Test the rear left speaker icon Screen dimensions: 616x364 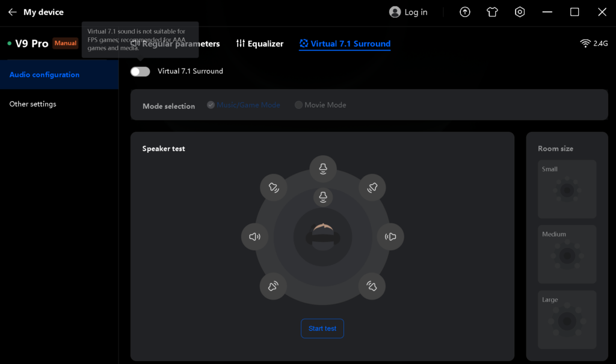273,286
